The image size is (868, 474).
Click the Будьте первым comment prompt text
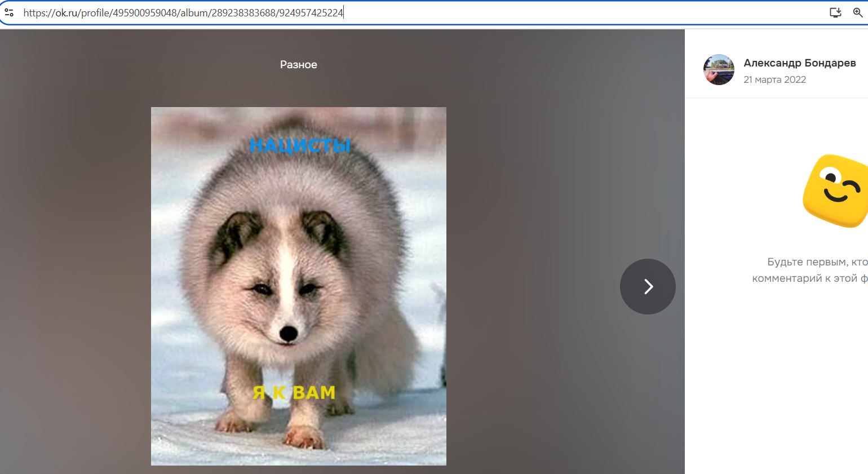pyautogui.click(x=817, y=262)
